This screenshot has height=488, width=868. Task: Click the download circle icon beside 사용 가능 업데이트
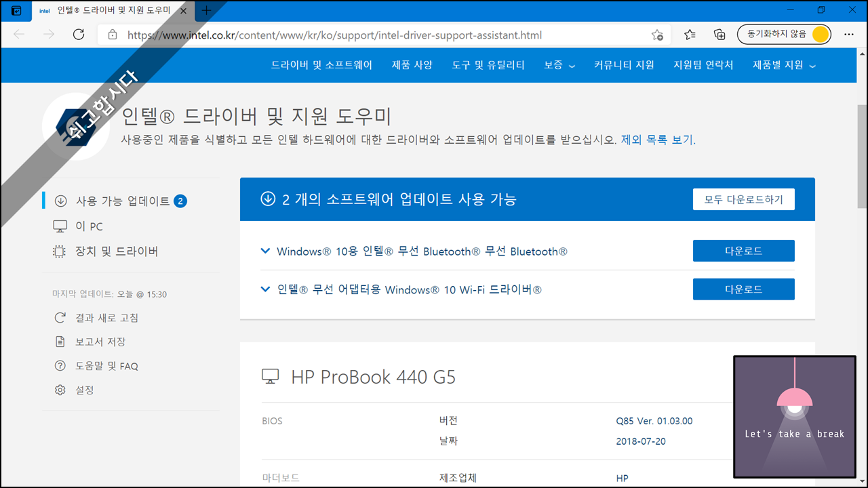click(x=61, y=201)
